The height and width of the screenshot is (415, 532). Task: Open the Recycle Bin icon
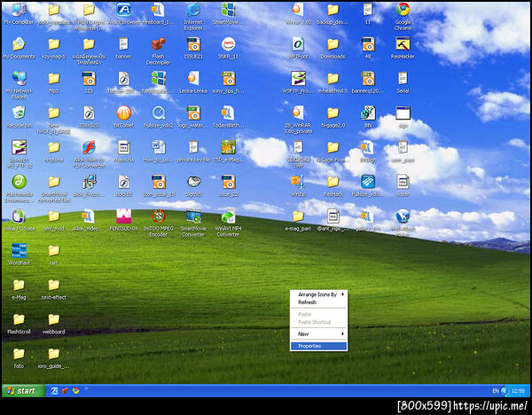pos(19,117)
